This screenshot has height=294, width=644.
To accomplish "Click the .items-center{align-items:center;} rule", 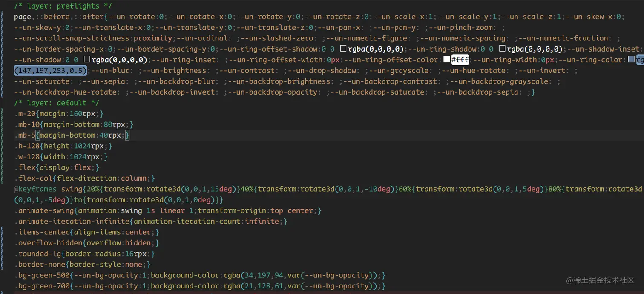I will click(x=86, y=232).
